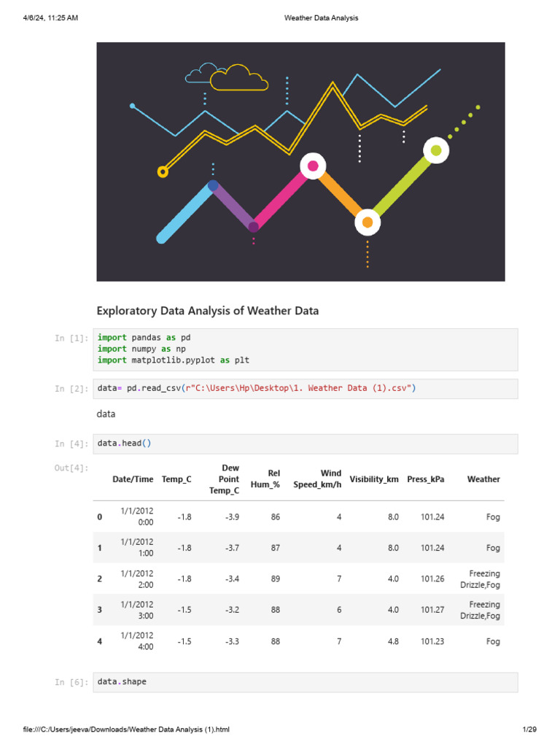560x747 pixels.
Task: Click the Weather column header
Action: point(483,479)
